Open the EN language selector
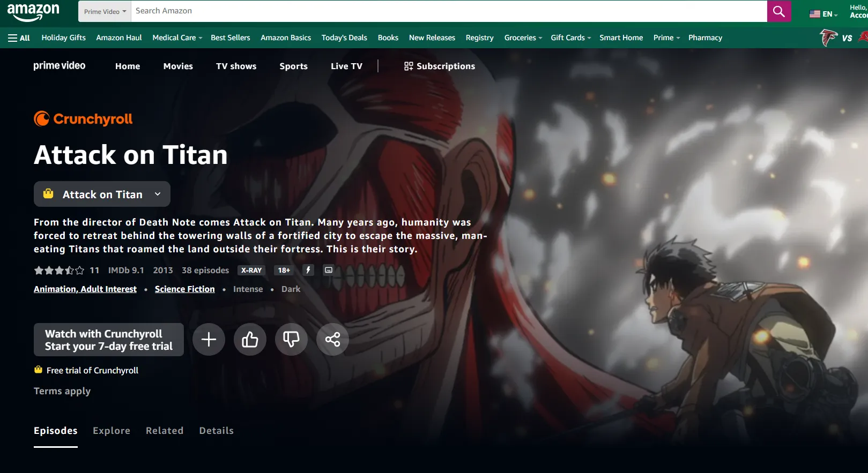Viewport: 868px width, 473px height. tap(824, 14)
